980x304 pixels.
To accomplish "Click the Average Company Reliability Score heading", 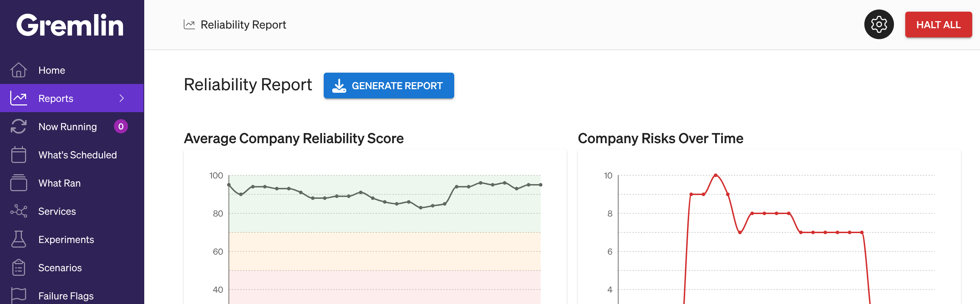I will [293, 138].
